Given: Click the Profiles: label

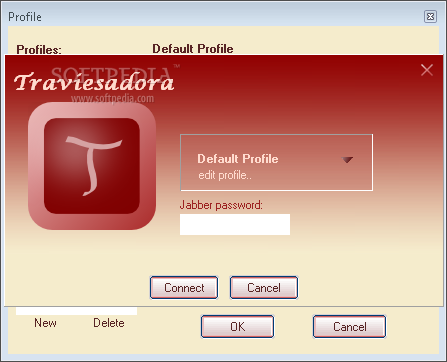Looking at the screenshot, I should [39, 50].
